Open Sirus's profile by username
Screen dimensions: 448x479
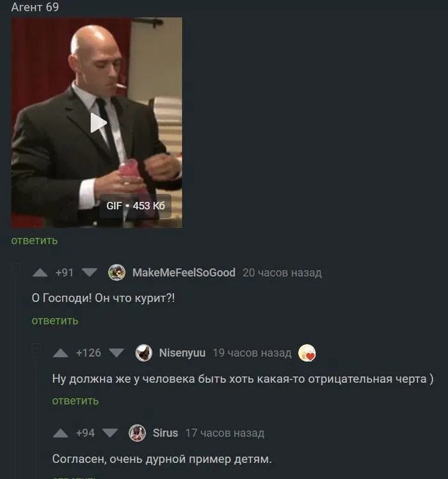[165, 433]
